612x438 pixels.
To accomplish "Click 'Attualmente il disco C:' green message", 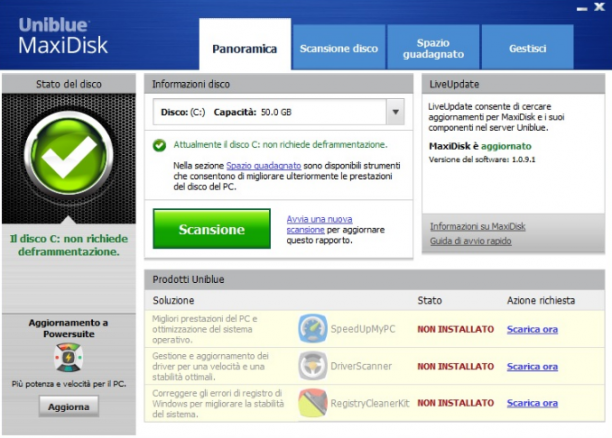I will point(280,145).
